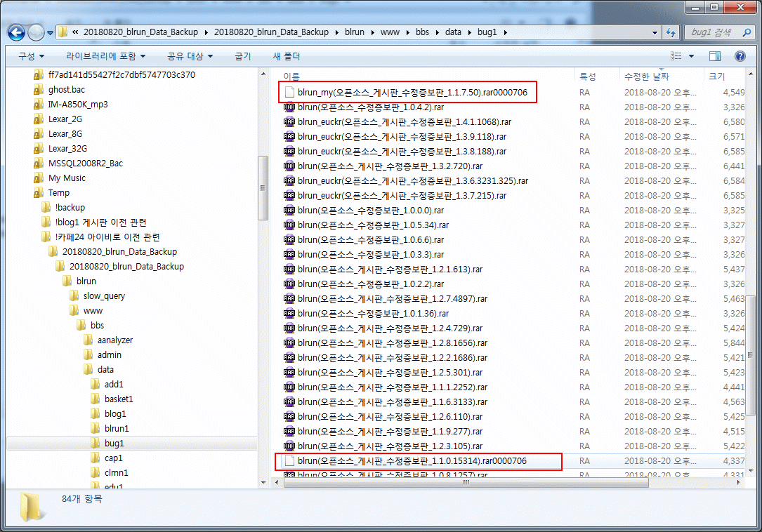The width and height of the screenshot is (762, 532).
Task: Sort by 이름 column header
Action: [291, 76]
